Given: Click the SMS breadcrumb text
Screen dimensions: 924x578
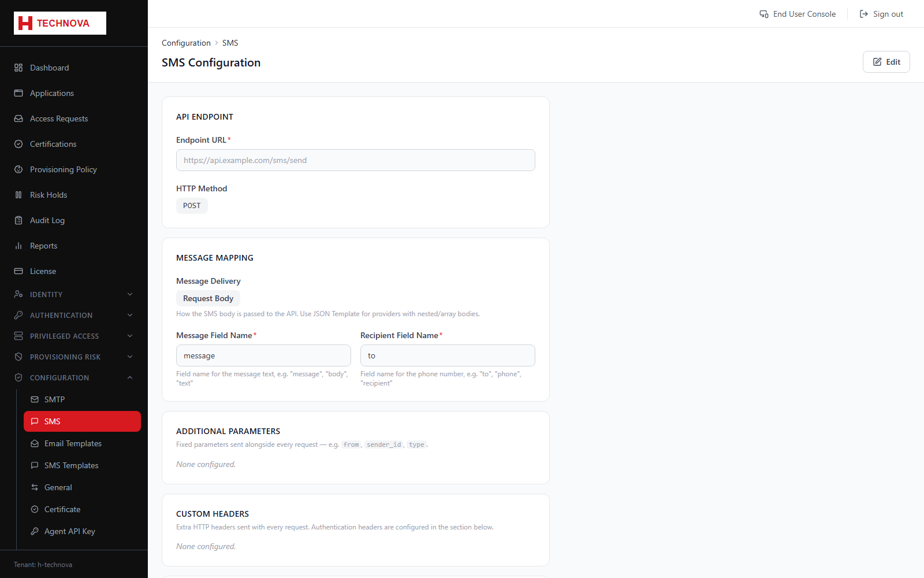Looking at the screenshot, I should pos(230,43).
